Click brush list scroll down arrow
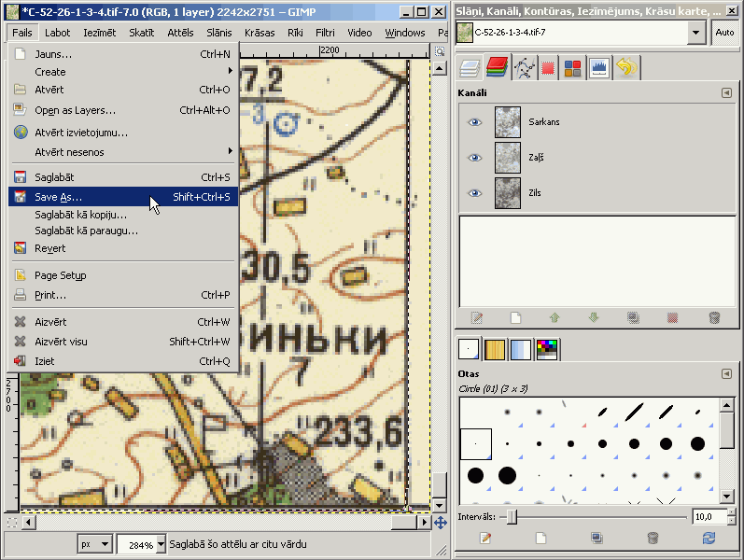The image size is (744, 560). tap(727, 497)
